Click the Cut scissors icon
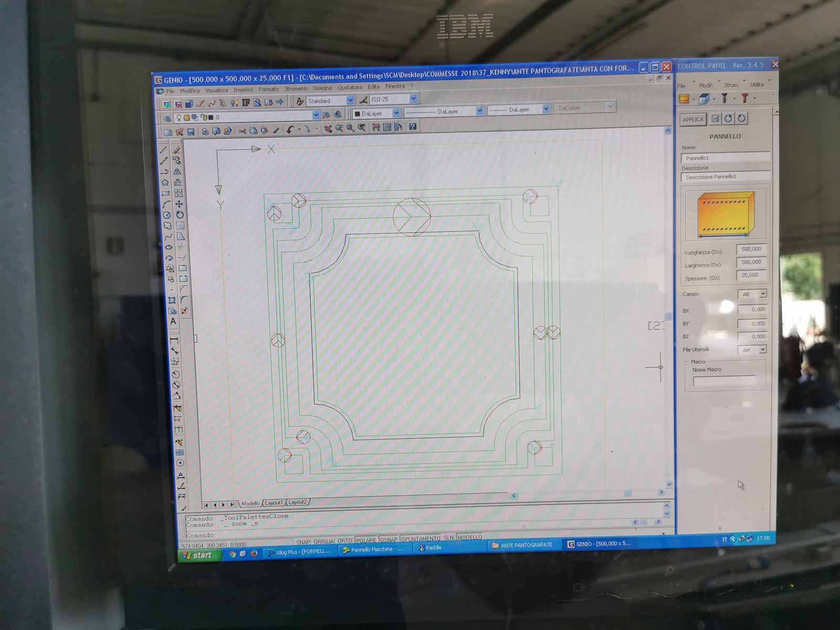Screen dimensions: 840x630 click(x=242, y=131)
